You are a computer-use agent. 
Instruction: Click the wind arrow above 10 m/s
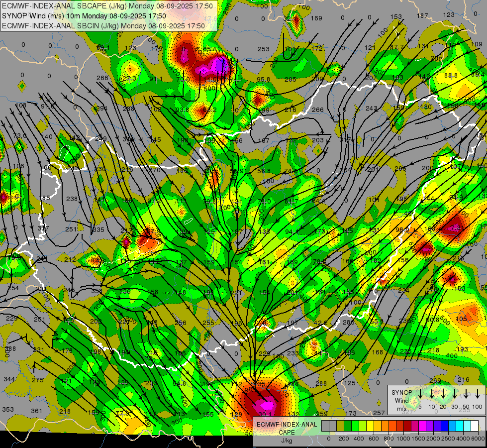431,393
